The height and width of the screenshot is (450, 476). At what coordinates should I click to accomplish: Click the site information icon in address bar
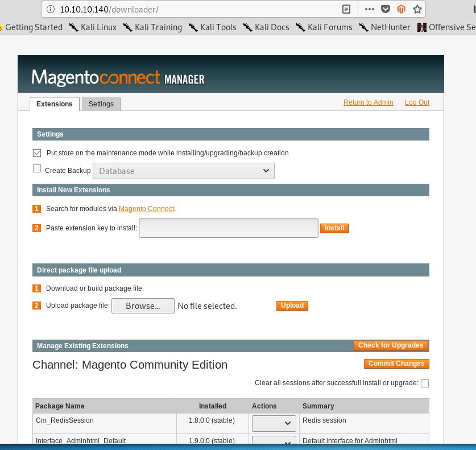[x=51, y=10]
